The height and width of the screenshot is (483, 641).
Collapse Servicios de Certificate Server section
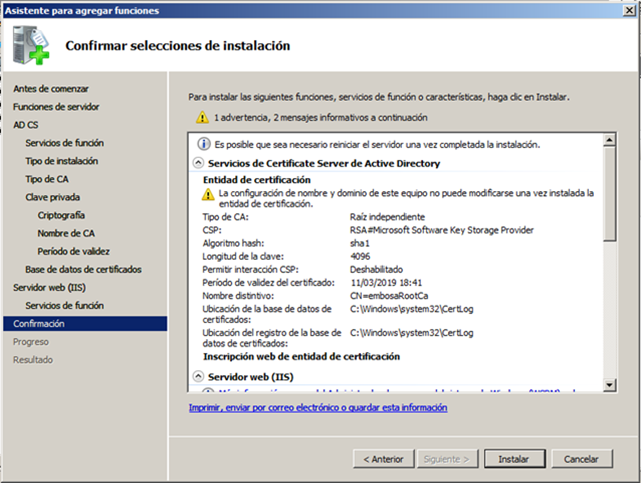pyautogui.click(x=197, y=163)
